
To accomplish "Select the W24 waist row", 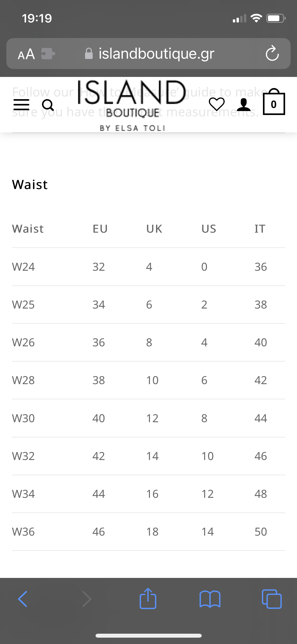I will [148, 267].
